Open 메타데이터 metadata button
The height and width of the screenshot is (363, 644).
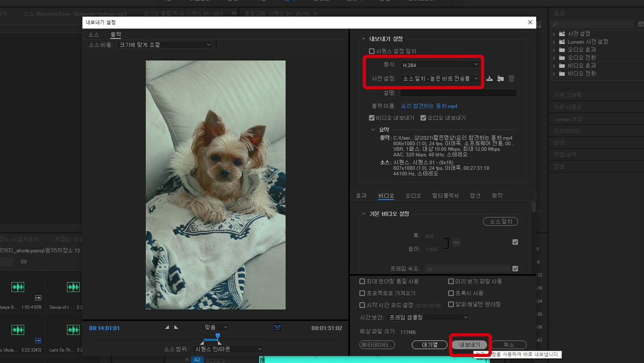(377, 345)
